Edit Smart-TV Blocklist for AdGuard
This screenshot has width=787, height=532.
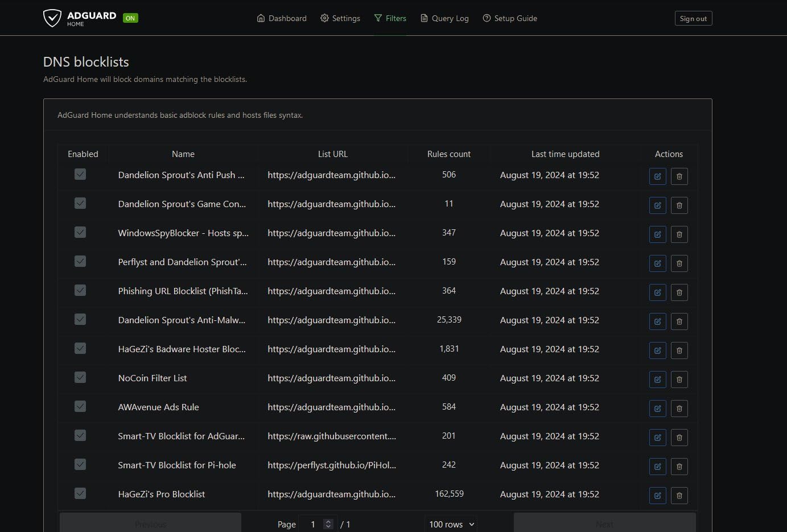coord(657,438)
